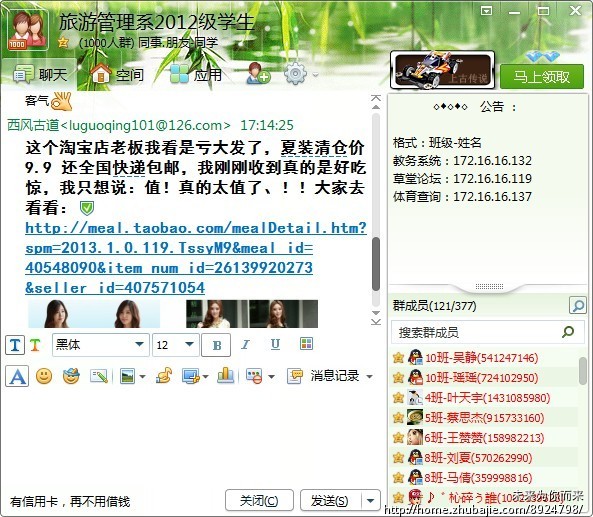This screenshot has width=593, height=517.
Task: Click the invite member icon
Action: point(258,74)
